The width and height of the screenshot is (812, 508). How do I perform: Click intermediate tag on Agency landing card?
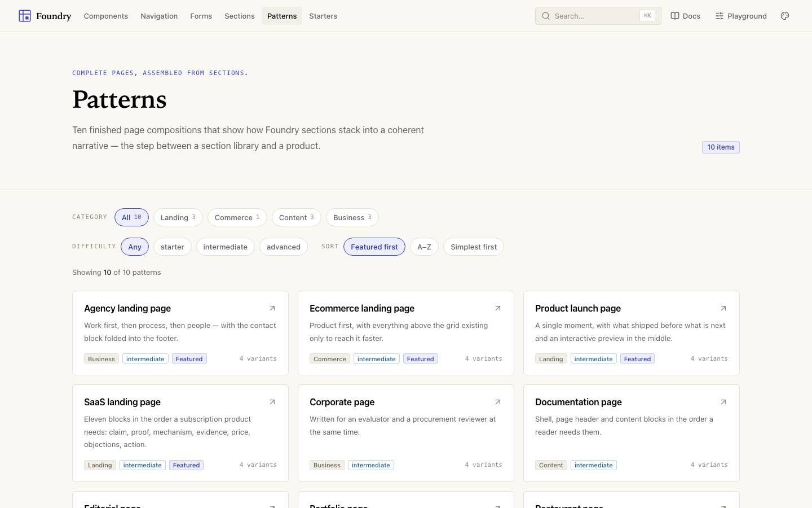pyautogui.click(x=145, y=359)
